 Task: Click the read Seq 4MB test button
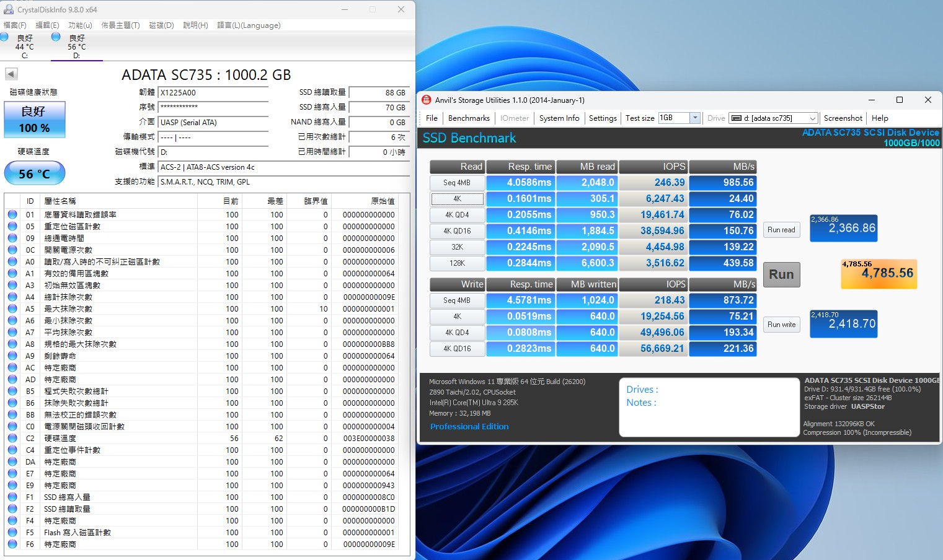pos(457,183)
